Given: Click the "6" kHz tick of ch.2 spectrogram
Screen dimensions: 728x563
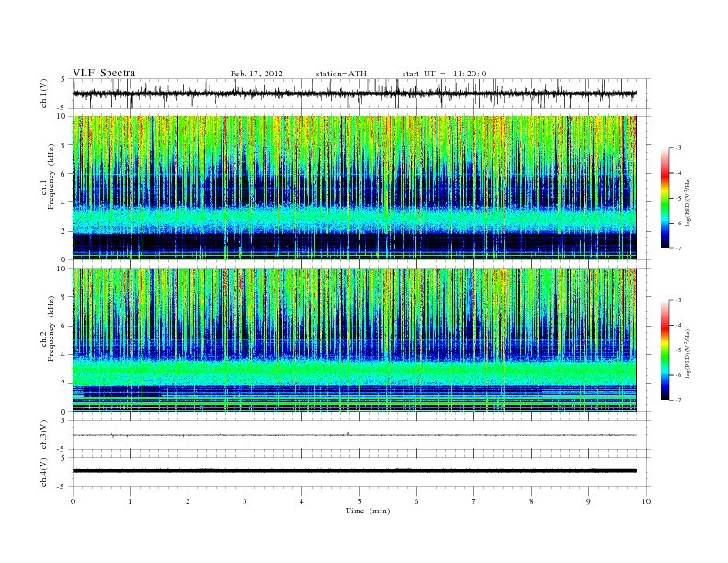Looking at the screenshot, I should pos(64,326).
